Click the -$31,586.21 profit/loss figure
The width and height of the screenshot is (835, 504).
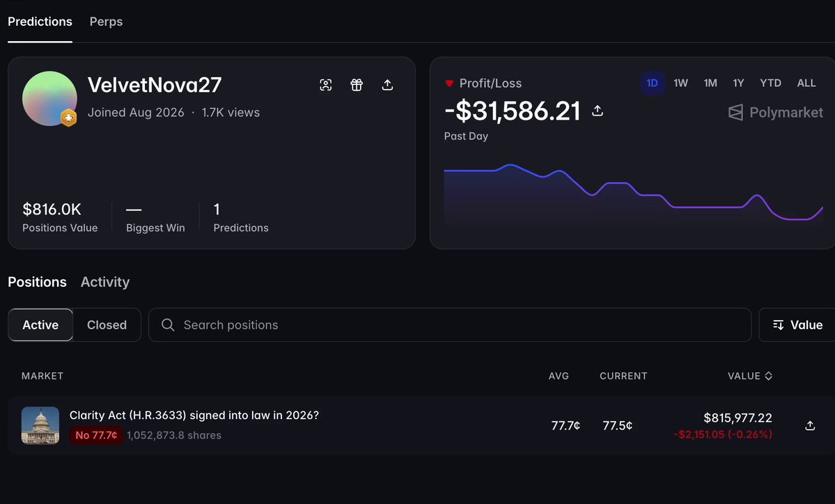coord(513,111)
